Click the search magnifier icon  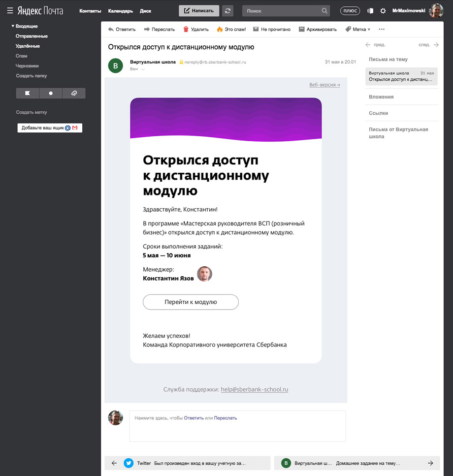coord(324,10)
